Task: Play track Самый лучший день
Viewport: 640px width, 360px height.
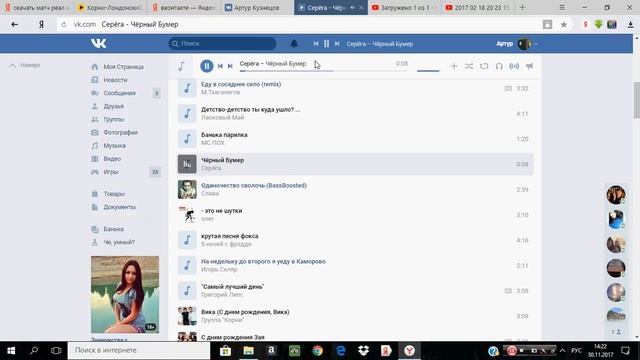Action: (355, 291)
